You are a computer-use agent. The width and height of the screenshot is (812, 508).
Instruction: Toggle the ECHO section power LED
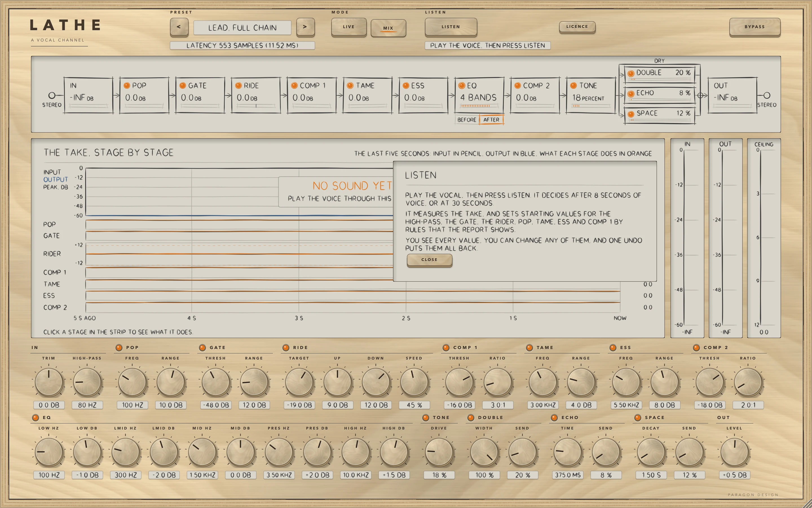(x=554, y=418)
